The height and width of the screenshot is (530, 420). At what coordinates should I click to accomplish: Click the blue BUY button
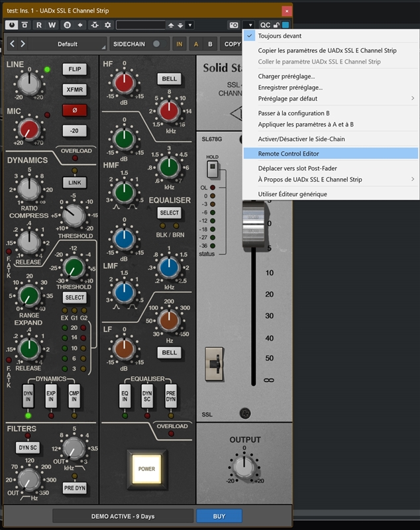[219, 516]
